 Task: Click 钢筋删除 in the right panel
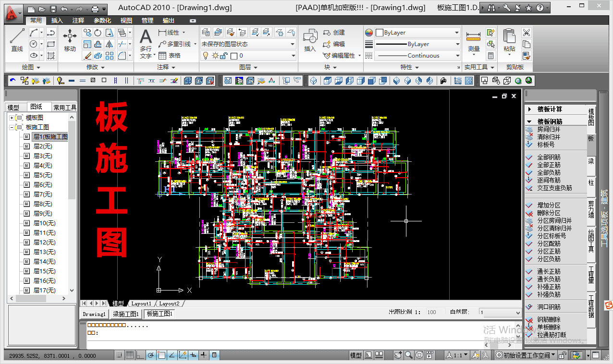[549, 320]
